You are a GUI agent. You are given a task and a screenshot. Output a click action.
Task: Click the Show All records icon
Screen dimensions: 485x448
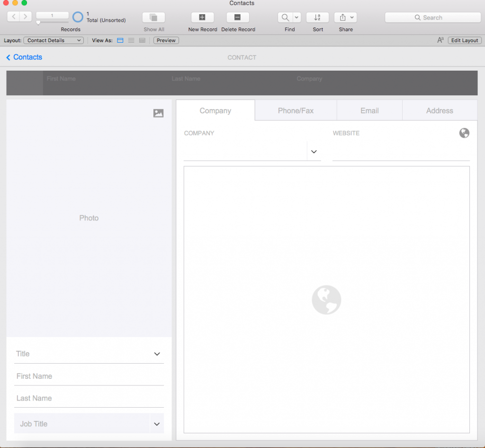point(153,17)
